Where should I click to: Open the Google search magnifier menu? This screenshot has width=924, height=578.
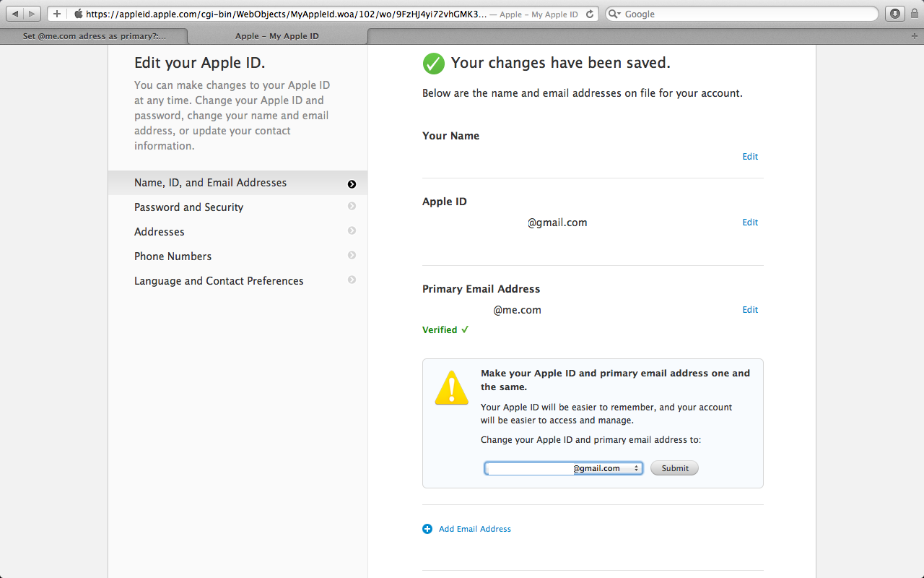[x=614, y=14]
